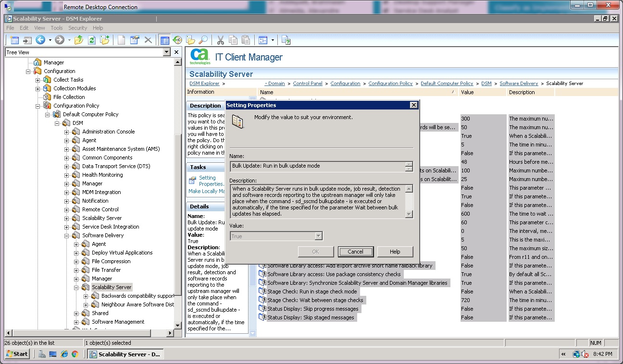
Task: Open the Tools menu
Action: [x=57, y=28]
